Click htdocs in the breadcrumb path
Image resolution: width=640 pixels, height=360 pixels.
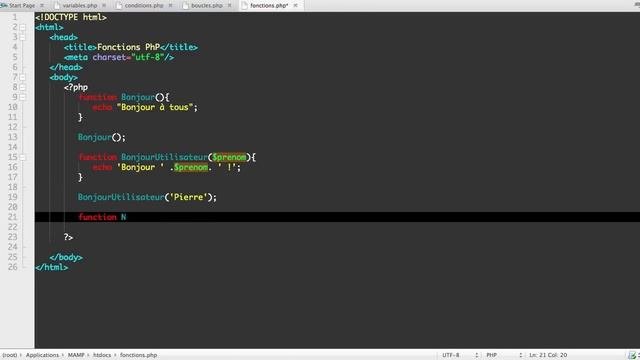click(102, 355)
